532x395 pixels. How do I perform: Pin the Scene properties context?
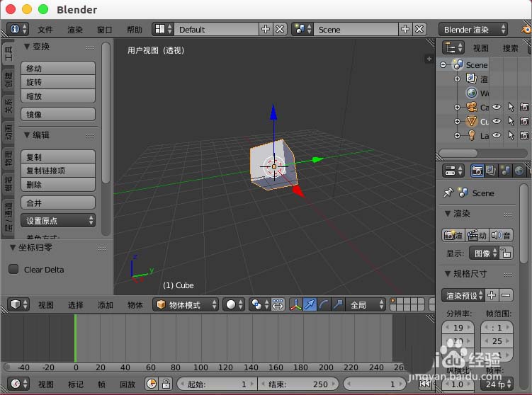[448, 193]
